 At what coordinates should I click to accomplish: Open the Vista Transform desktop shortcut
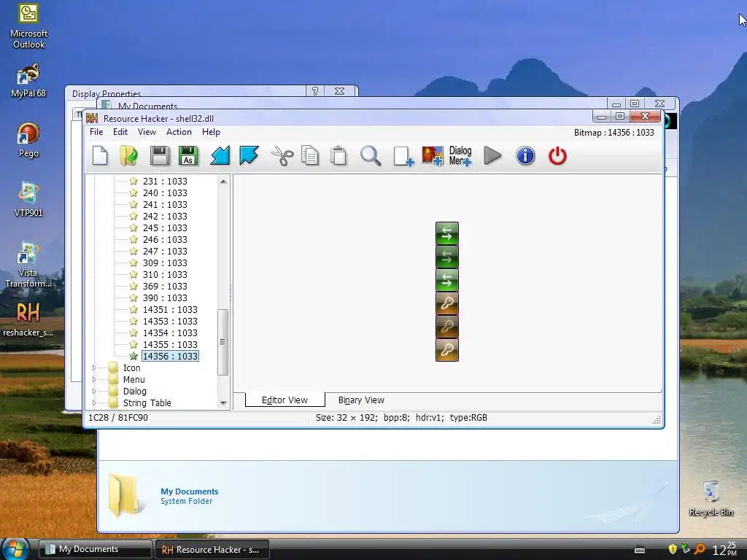pos(28,265)
